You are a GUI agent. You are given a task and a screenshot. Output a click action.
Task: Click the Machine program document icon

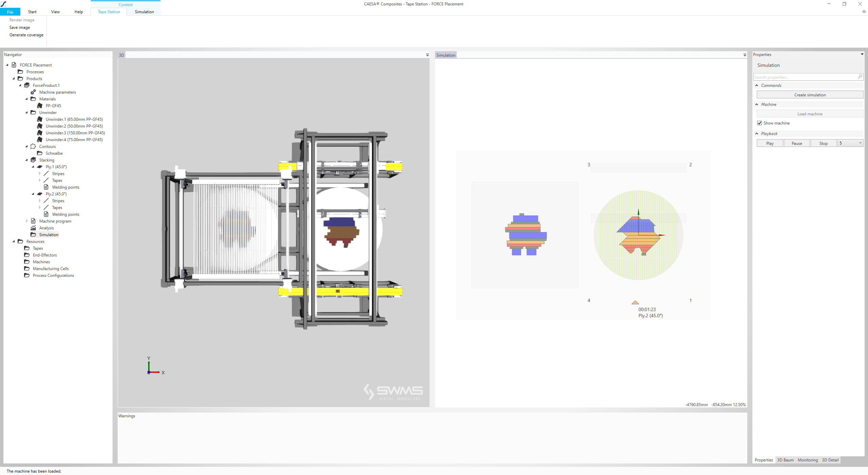point(33,221)
